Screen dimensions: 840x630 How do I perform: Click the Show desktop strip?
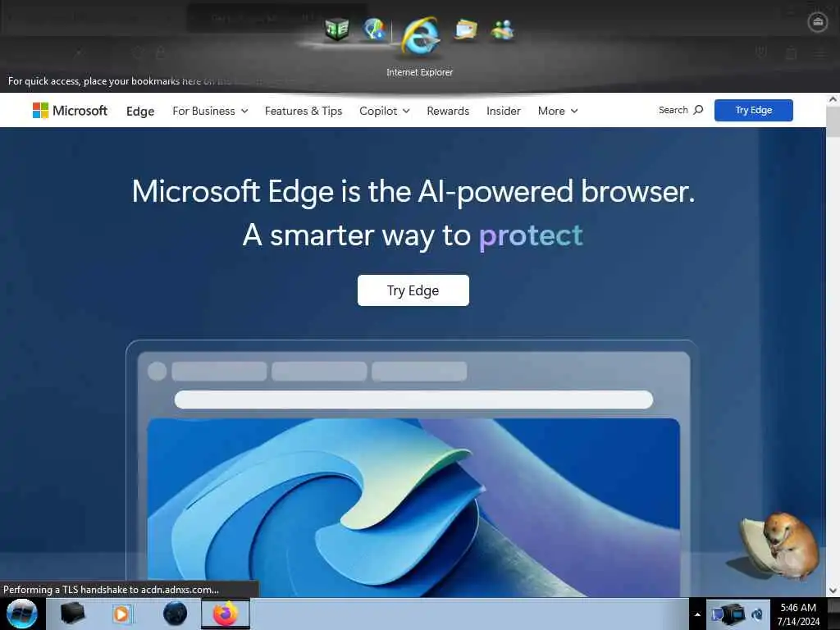click(834, 614)
